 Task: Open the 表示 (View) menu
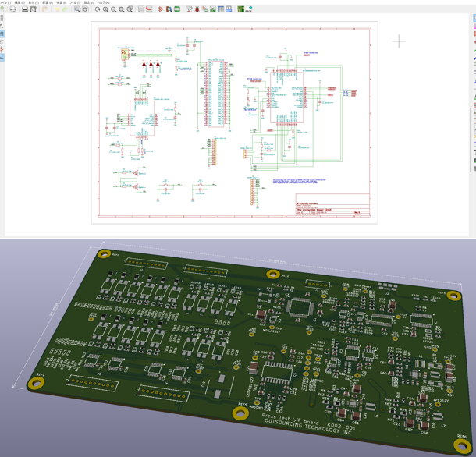pos(34,2)
